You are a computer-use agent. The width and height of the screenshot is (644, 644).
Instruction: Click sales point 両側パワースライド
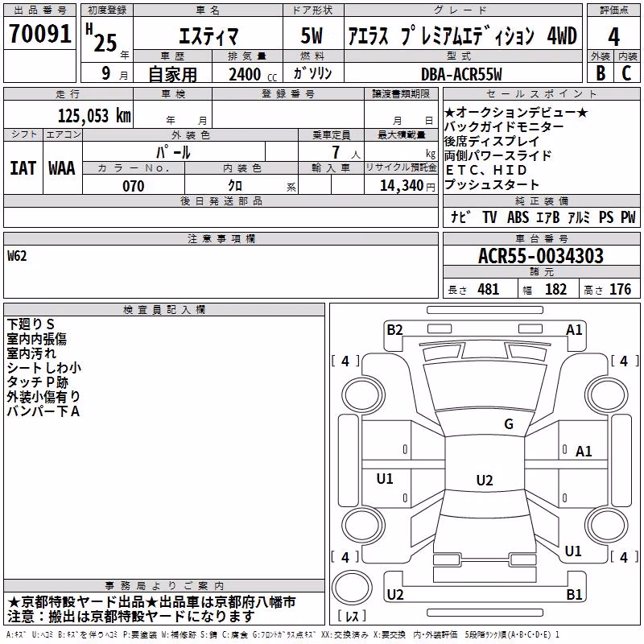pos(497,155)
